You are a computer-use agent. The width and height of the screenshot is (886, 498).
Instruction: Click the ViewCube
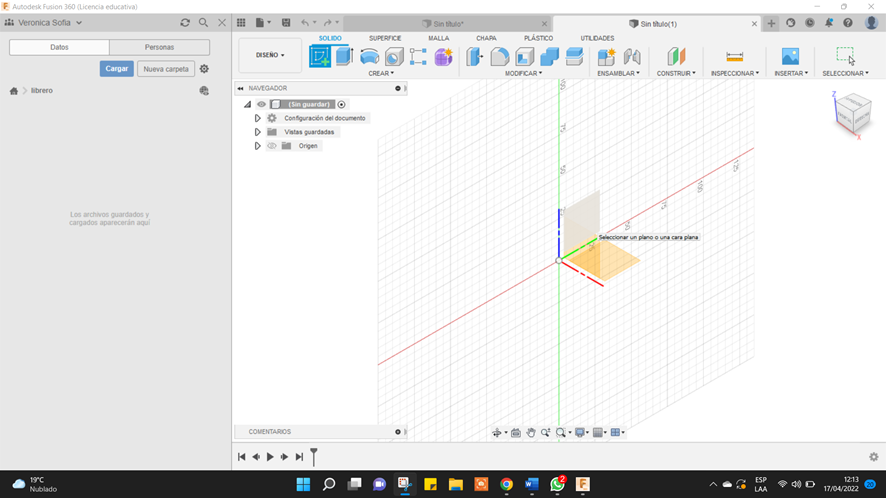(x=853, y=115)
